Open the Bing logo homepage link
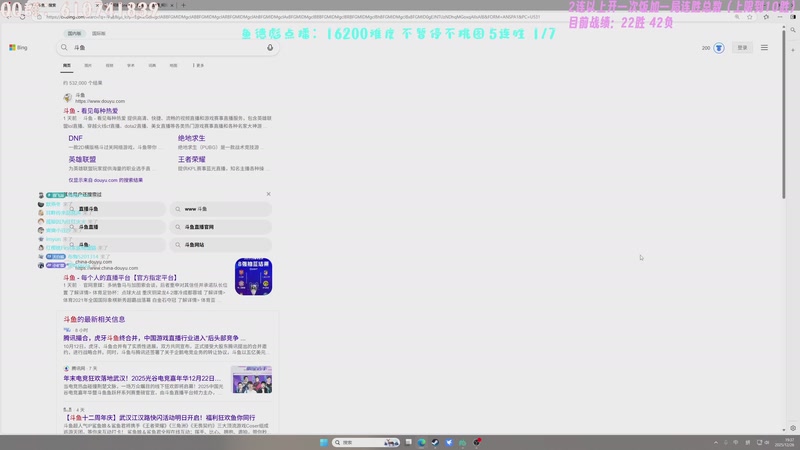800x450 pixels. [x=18, y=47]
